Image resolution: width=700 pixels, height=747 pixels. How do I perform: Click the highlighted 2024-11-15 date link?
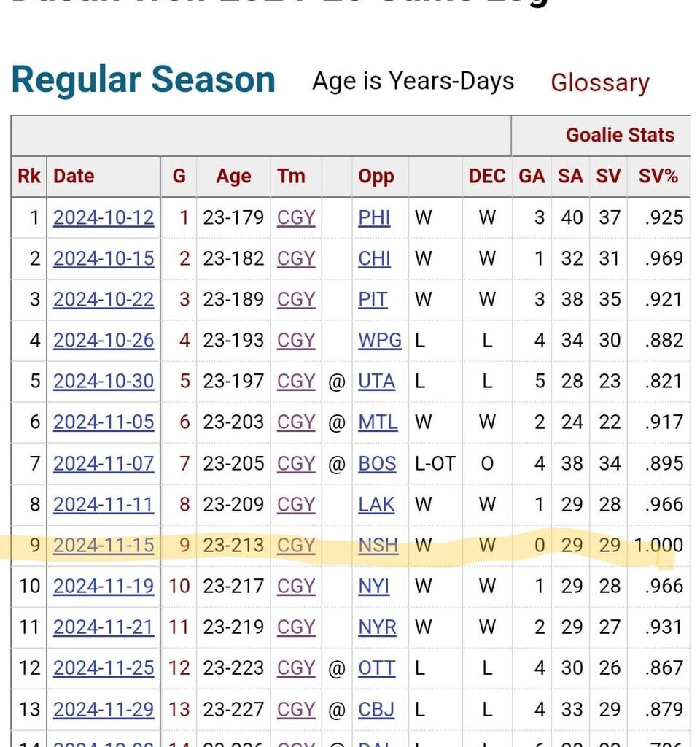104,545
